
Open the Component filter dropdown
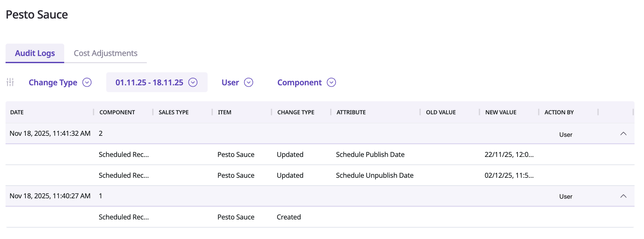(x=306, y=82)
